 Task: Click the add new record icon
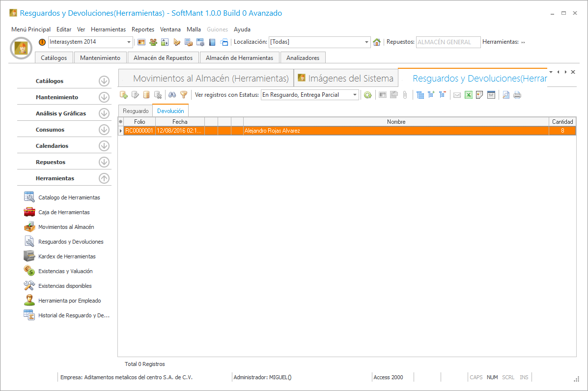pos(124,95)
